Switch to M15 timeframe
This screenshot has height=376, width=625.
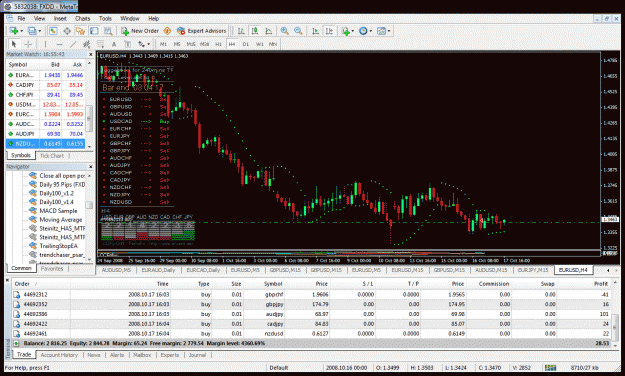(191, 44)
